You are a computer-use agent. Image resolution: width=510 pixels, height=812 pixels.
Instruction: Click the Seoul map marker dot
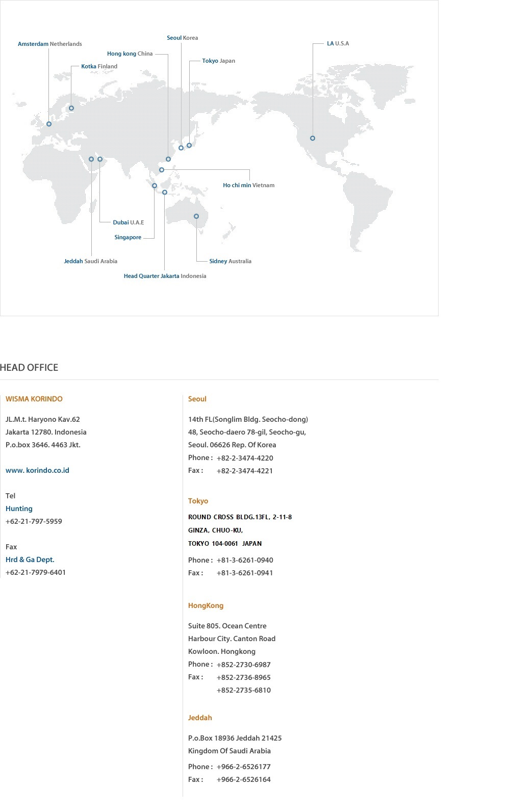coord(181,148)
